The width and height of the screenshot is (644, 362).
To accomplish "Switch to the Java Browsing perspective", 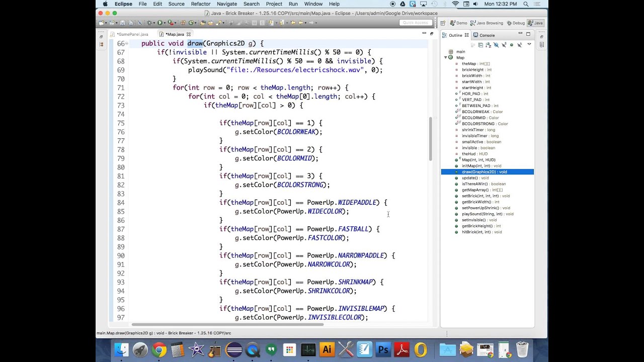I will point(487,23).
